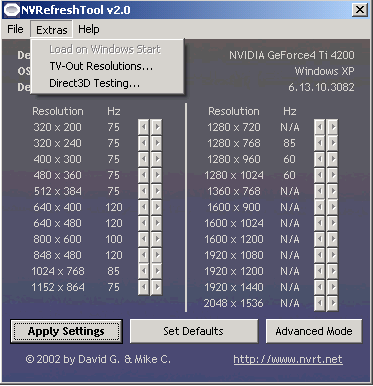Increase Hz for 1920 x 1080

click(x=332, y=255)
